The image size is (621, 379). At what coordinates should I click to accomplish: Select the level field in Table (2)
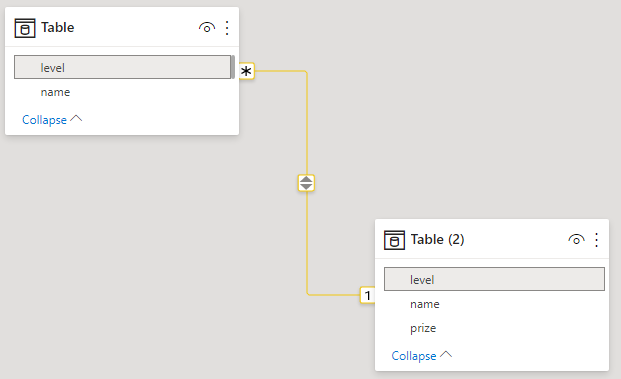[x=494, y=279]
